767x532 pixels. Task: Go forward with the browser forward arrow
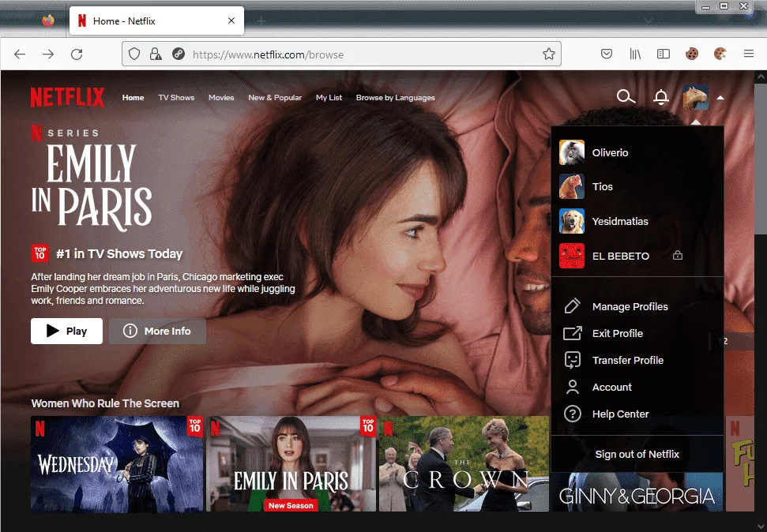click(48, 54)
